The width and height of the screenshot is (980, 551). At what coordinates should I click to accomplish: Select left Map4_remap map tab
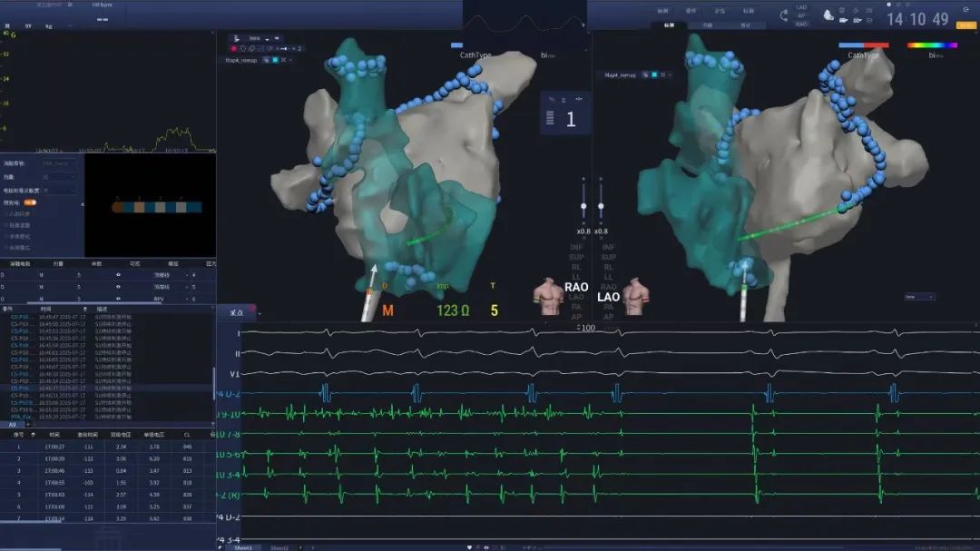241,60
